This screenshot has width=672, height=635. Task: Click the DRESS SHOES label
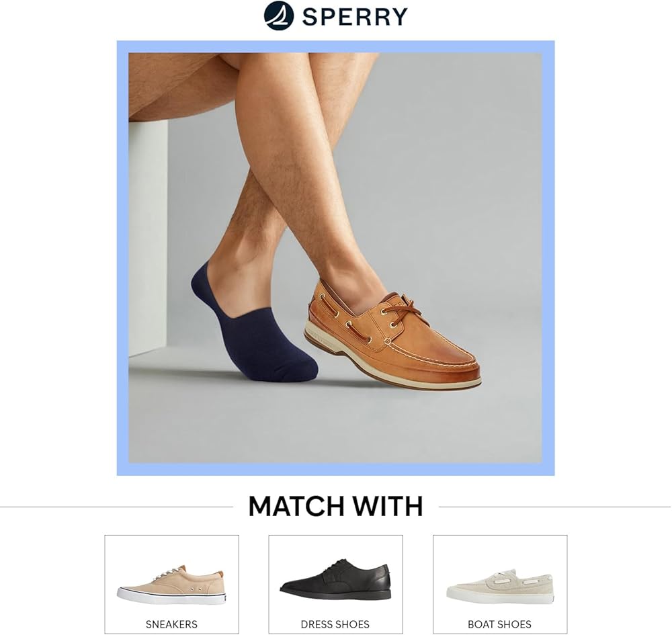coord(335,624)
